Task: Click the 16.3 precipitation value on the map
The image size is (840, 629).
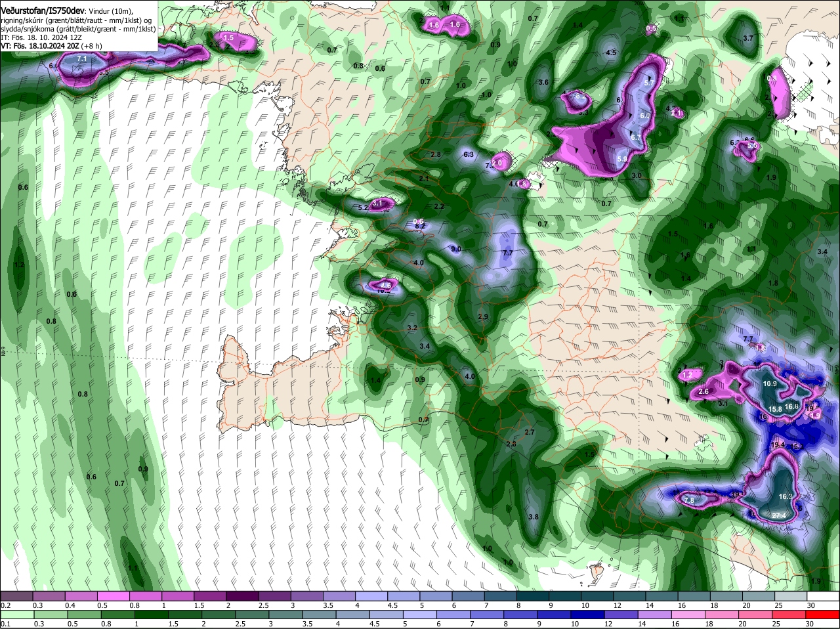Action: point(786,496)
